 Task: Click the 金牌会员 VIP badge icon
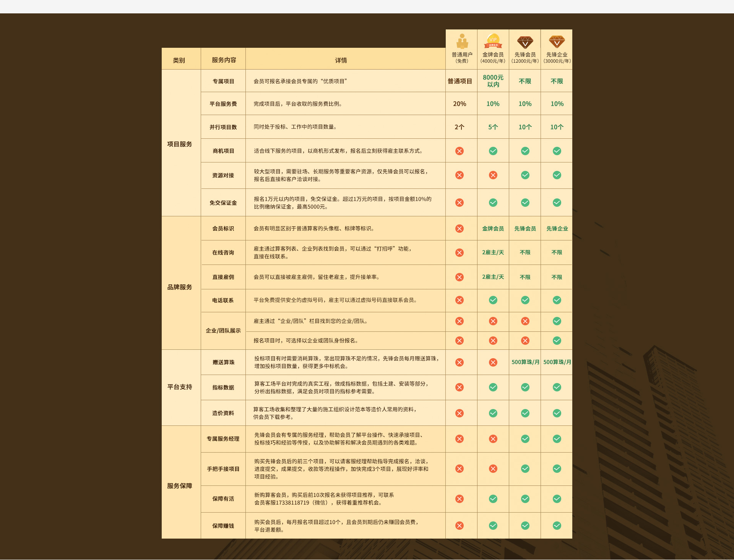click(493, 41)
